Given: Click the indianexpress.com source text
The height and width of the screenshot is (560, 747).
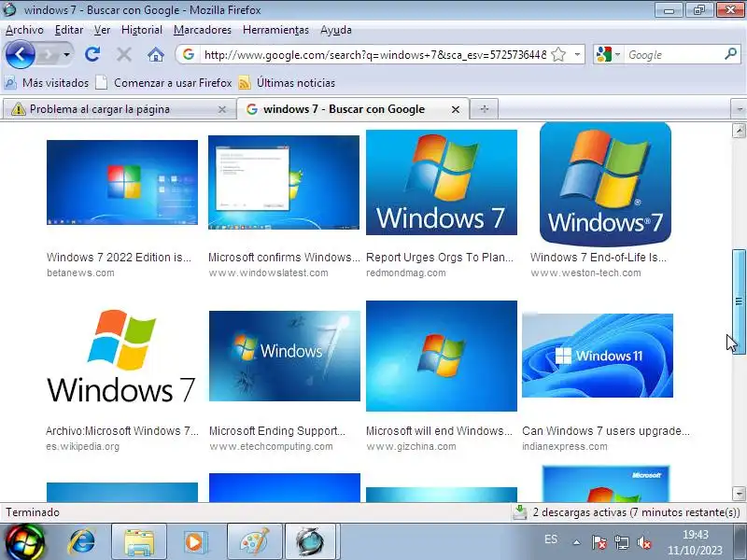Looking at the screenshot, I should click(x=565, y=447).
